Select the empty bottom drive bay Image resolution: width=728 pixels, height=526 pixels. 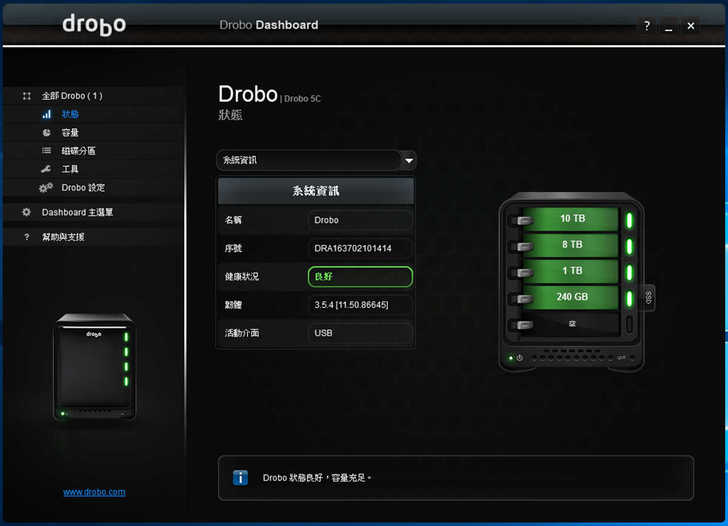click(x=572, y=324)
